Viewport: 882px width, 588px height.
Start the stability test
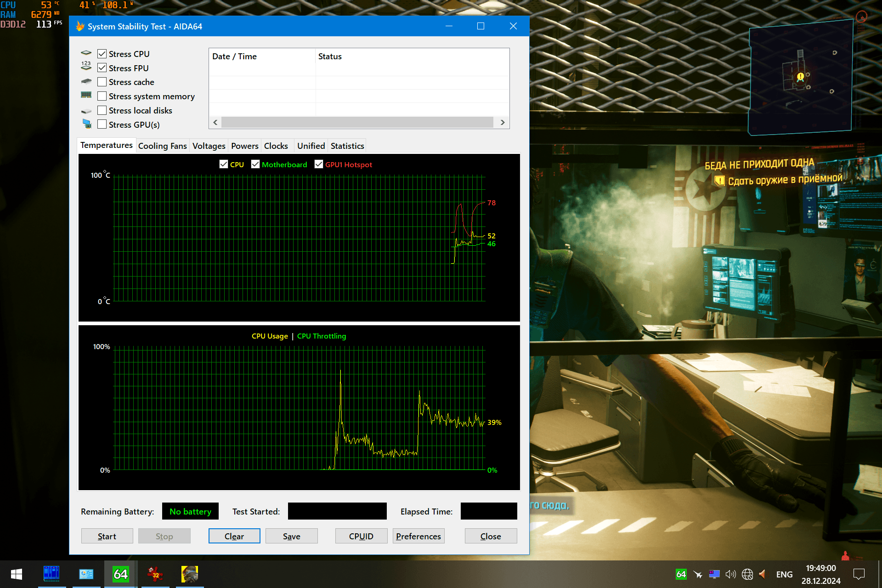pos(107,536)
